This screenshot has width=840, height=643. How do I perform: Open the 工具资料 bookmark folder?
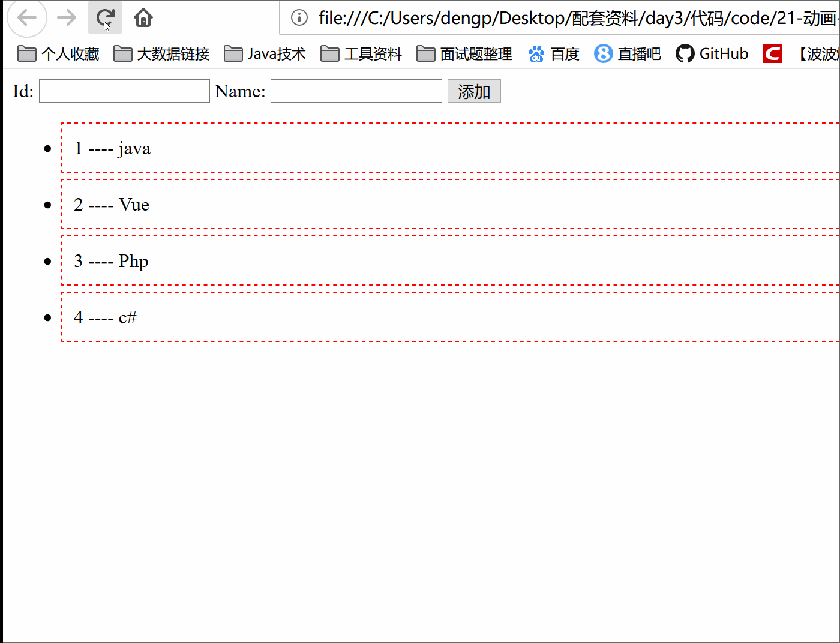coord(361,54)
